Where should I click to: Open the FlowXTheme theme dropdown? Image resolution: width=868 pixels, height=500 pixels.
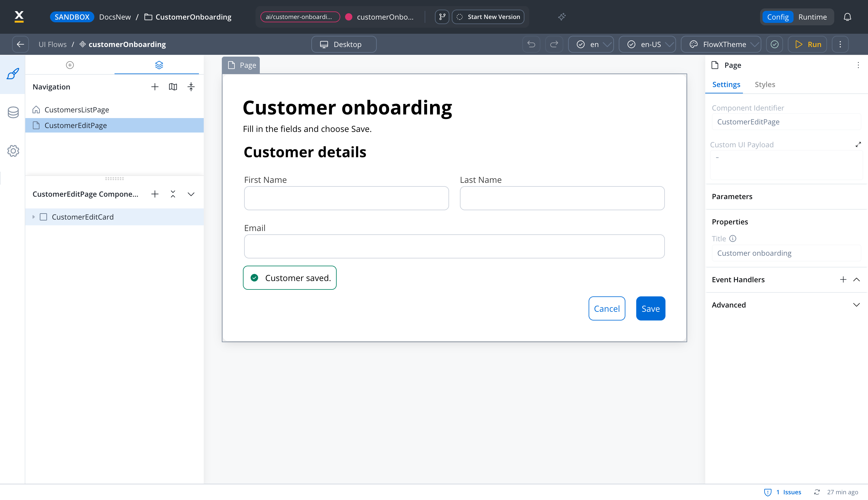coord(721,44)
